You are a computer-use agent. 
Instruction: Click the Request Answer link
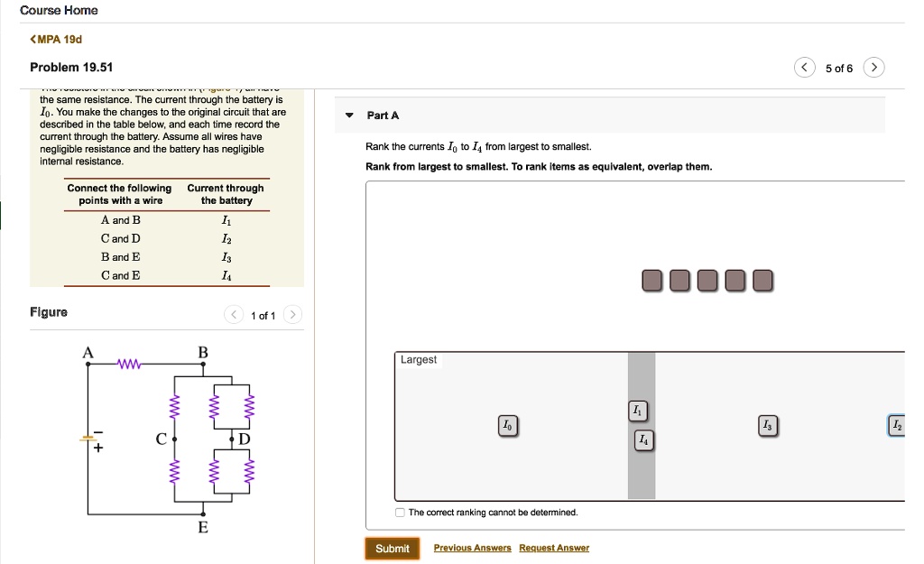553,548
